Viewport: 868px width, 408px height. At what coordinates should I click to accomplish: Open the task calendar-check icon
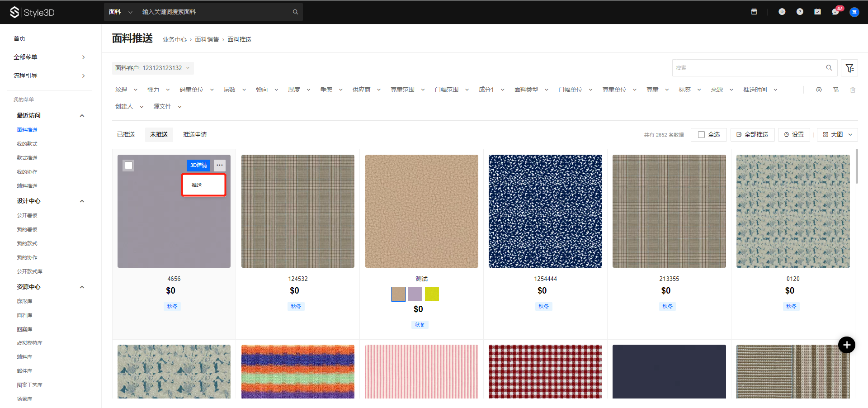pos(817,12)
